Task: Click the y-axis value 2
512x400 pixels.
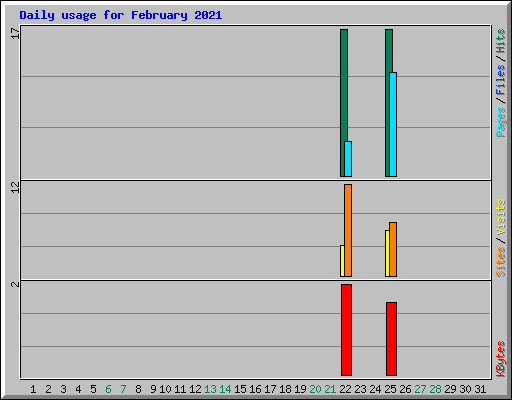Action: coord(16,284)
